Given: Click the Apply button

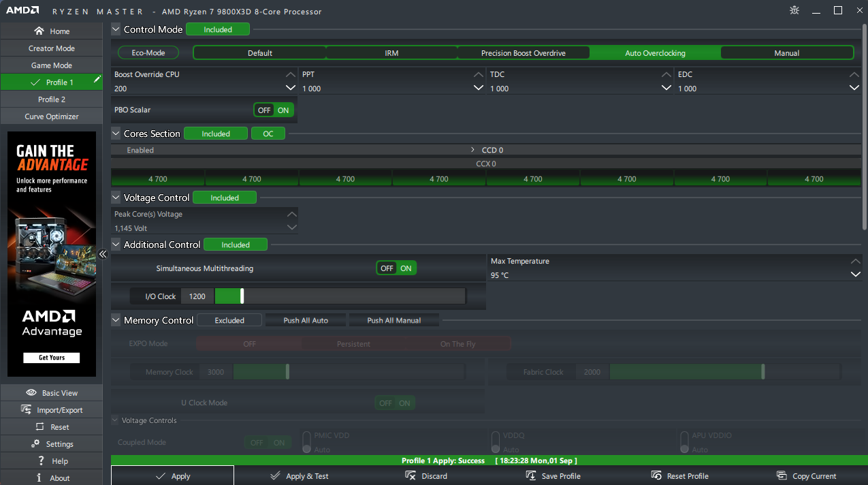Looking at the screenshot, I should pyautogui.click(x=172, y=475).
